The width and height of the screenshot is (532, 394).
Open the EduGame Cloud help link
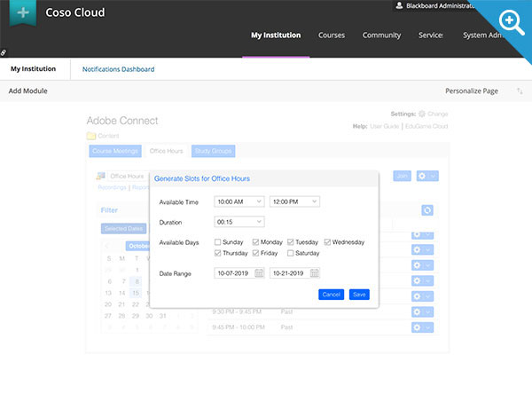coord(426,126)
